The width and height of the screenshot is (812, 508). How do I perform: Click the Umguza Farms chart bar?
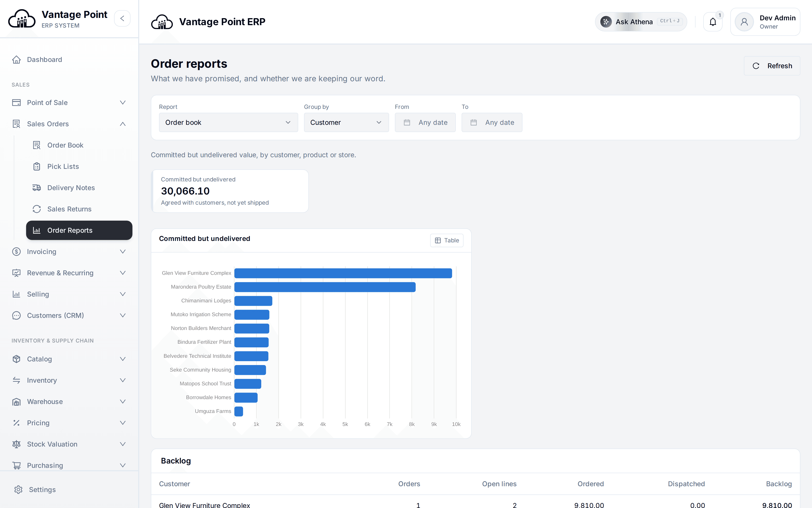pos(239,411)
